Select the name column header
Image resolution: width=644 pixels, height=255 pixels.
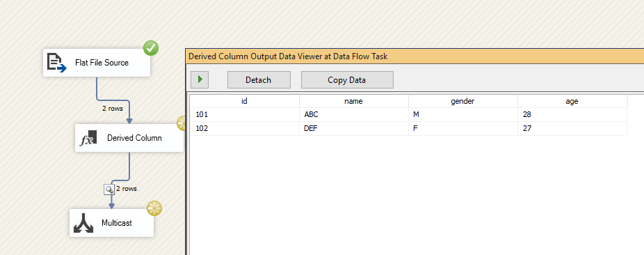(353, 101)
